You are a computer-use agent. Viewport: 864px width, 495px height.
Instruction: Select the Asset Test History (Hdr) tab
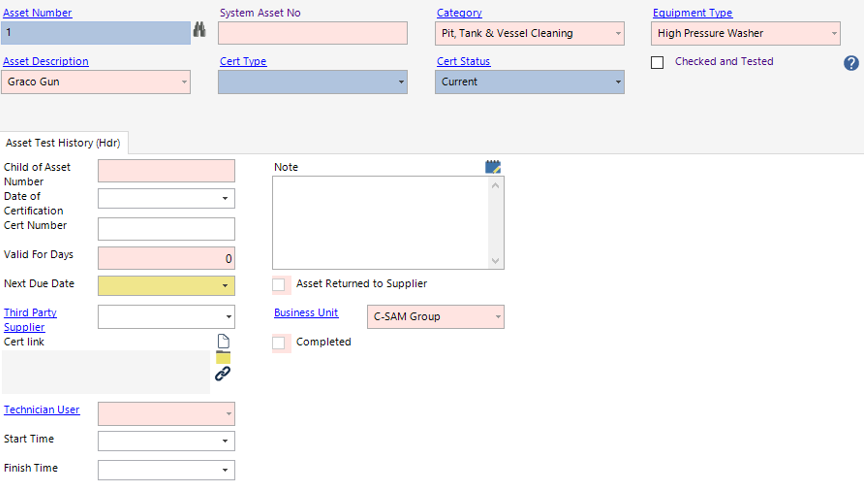point(63,143)
